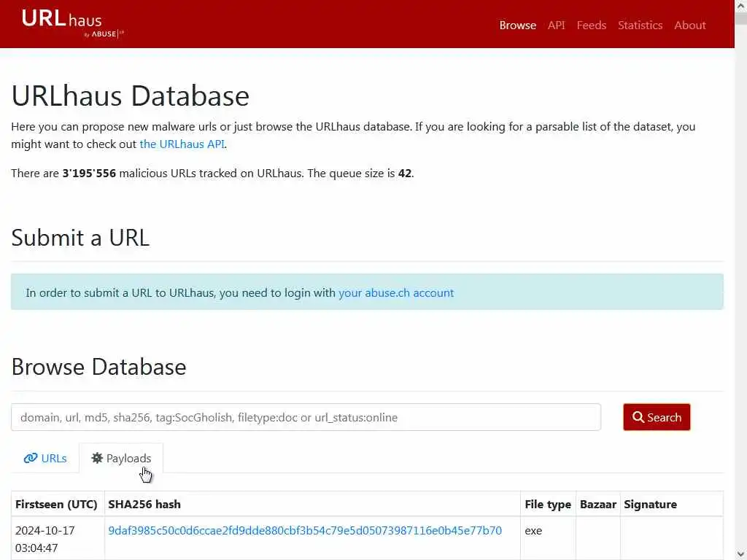Viewport: 747px width, 560px height.
Task: Click the 'Firstseen (UTC)' column header
Action: click(x=56, y=505)
